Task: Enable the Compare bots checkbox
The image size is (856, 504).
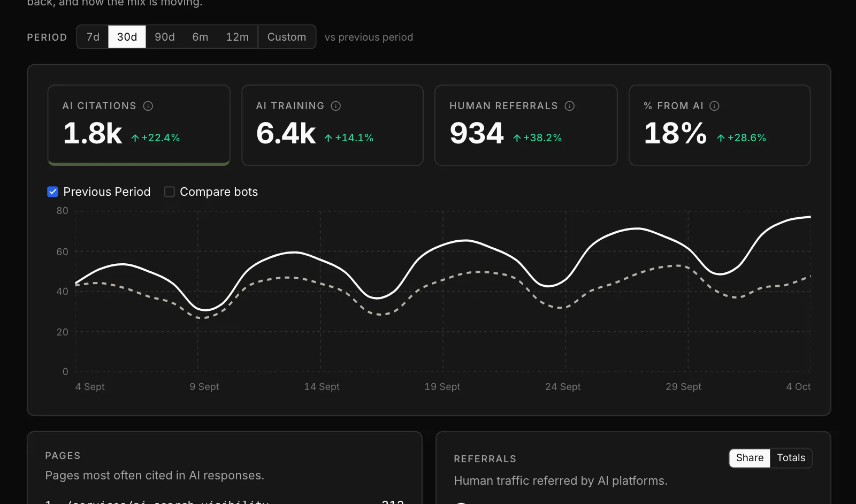Action: pyautogui.click(x=169, y=192)
